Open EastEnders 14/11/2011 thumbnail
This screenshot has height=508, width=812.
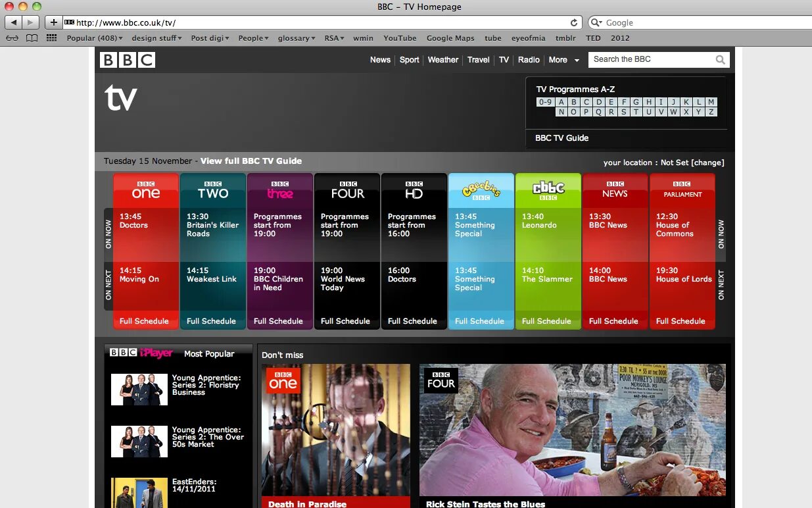(x=139, y=493)
